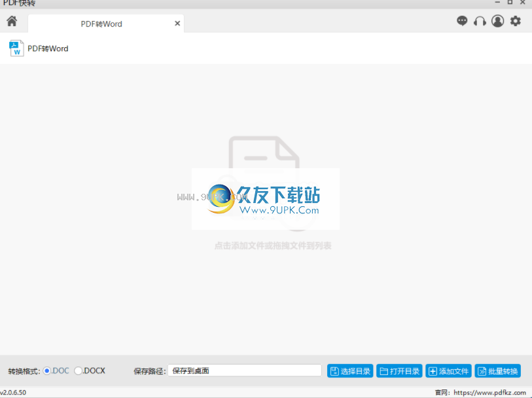Open the user account icon

pyautogui.click(x=498, y=21)
